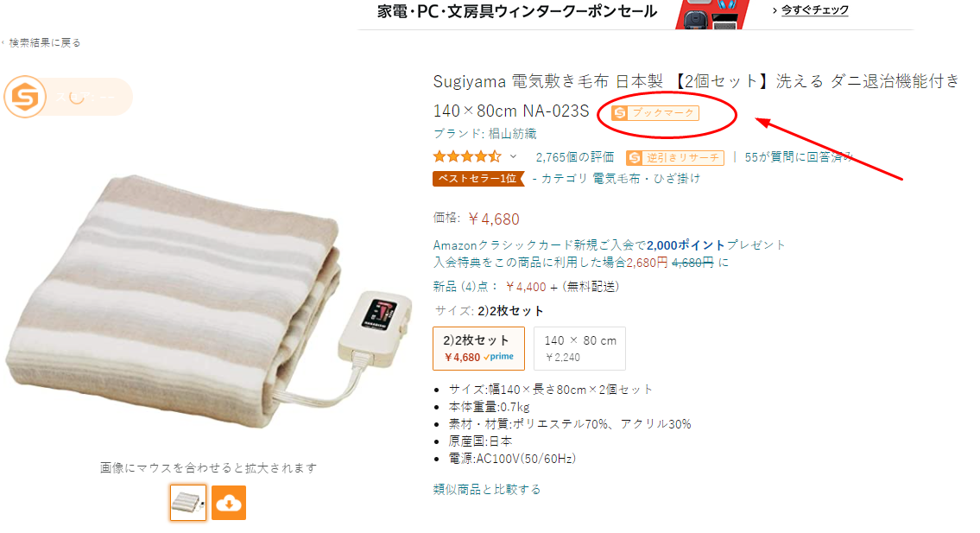The height and width of the screenshot is (533, 980).
Task: Click the star rating icons
Action: [x=467, y=156]
